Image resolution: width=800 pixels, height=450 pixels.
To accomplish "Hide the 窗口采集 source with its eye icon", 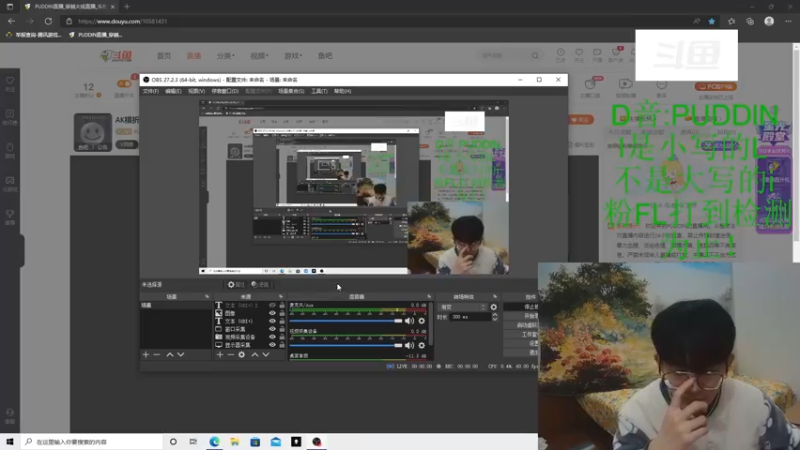I will [x=272, y=329].
